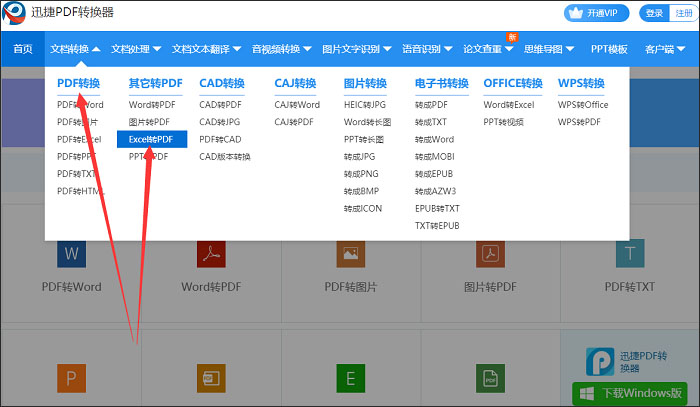Expand the 图片文字识别 menu
This screenshot has width=700, height=407.
point(357,49)
